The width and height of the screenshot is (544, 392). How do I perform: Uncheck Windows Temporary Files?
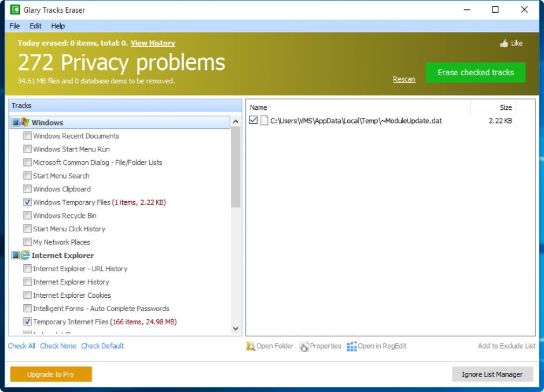click(x=27, y=202)
